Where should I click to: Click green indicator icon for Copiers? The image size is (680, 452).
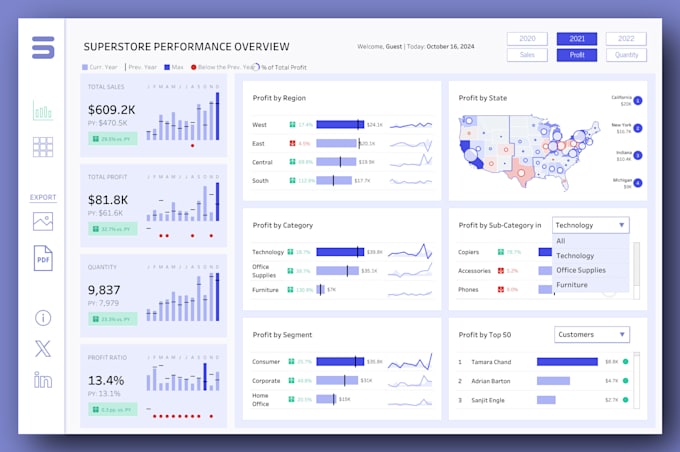pyautogui.click(x=501, y=252)
